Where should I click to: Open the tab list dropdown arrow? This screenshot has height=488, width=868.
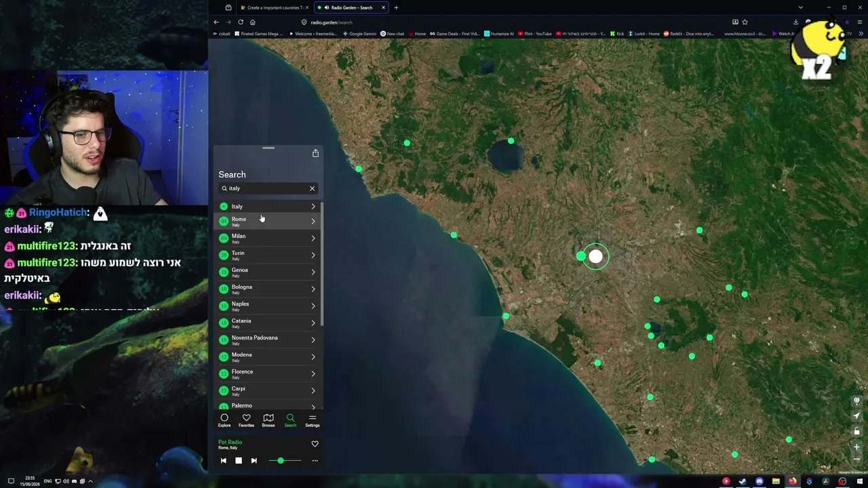(x=801, y=7)
